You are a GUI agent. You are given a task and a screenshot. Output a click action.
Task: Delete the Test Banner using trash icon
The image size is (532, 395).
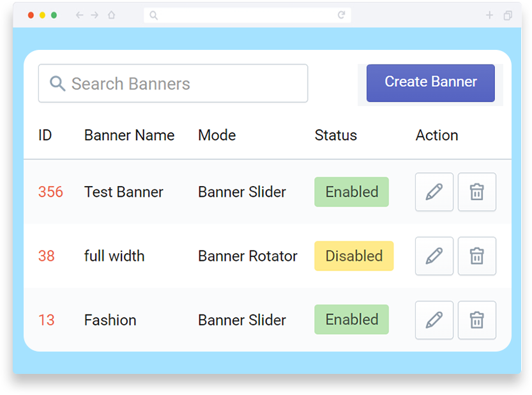point(476,192)
